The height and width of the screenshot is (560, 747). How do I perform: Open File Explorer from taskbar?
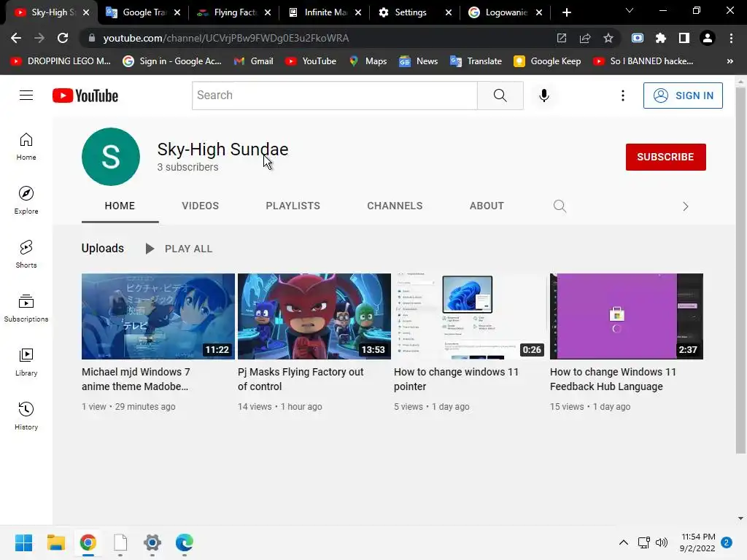click(55, 542)
